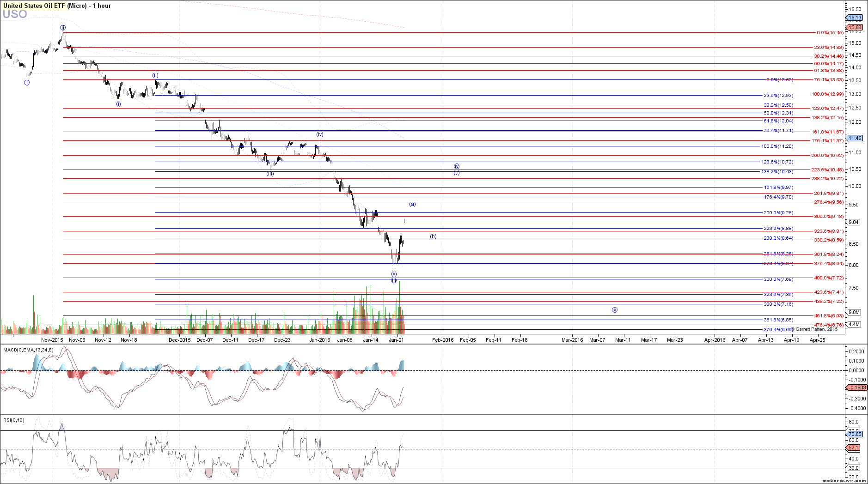
Task: Select the blue 123.6%(10.72) Fibonacci label
Action: pos(777,162)
